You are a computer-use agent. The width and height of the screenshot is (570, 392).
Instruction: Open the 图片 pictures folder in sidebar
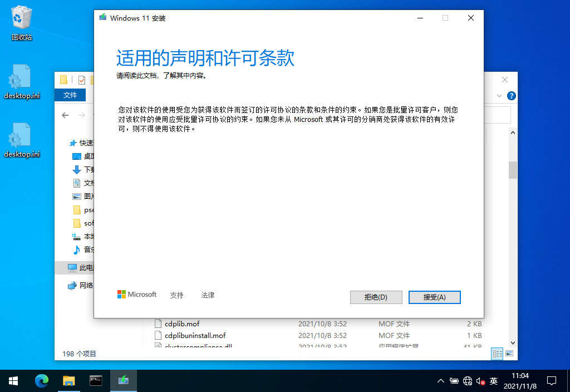click(x=83, y=197)
